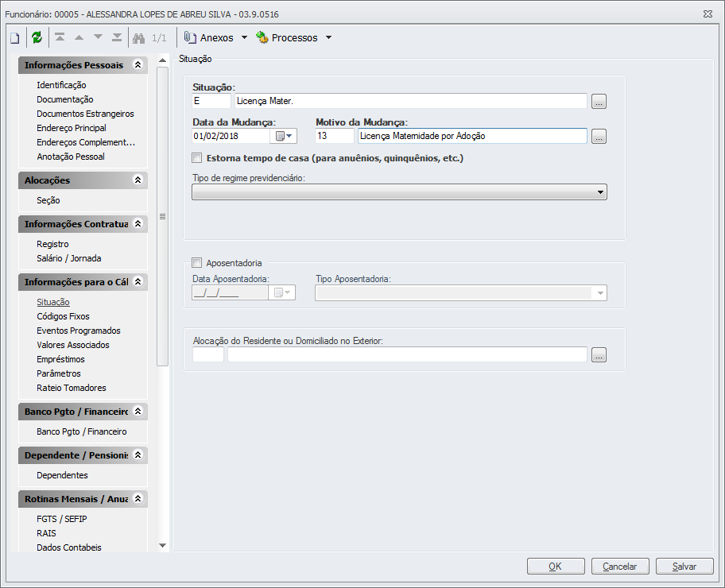The image size is (725, 588).
Task: Open Tipo Aposentadoria dropdown
Action: [x=461, y=293]
